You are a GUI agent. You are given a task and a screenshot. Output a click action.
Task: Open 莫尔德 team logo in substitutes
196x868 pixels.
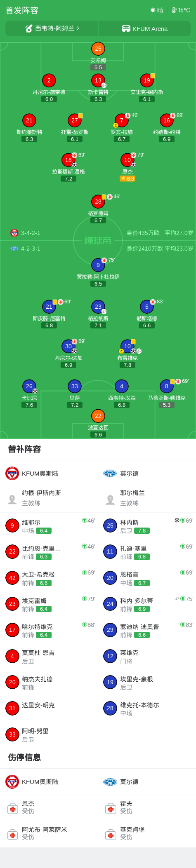(x=110, y=473)
